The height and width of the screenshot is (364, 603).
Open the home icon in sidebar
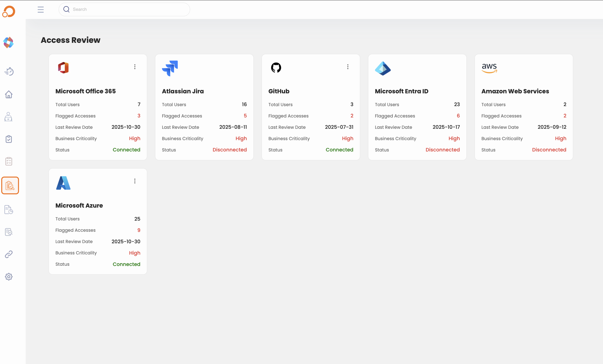point(9,94)
